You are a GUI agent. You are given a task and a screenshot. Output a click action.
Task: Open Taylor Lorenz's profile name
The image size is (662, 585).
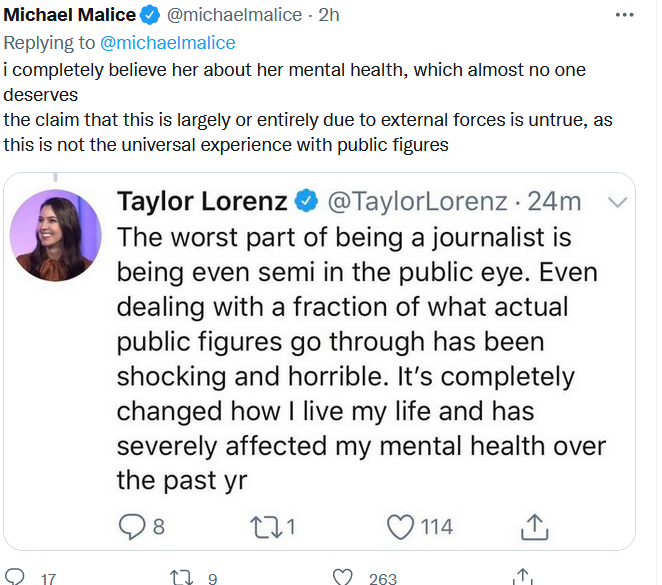(202, 201)
